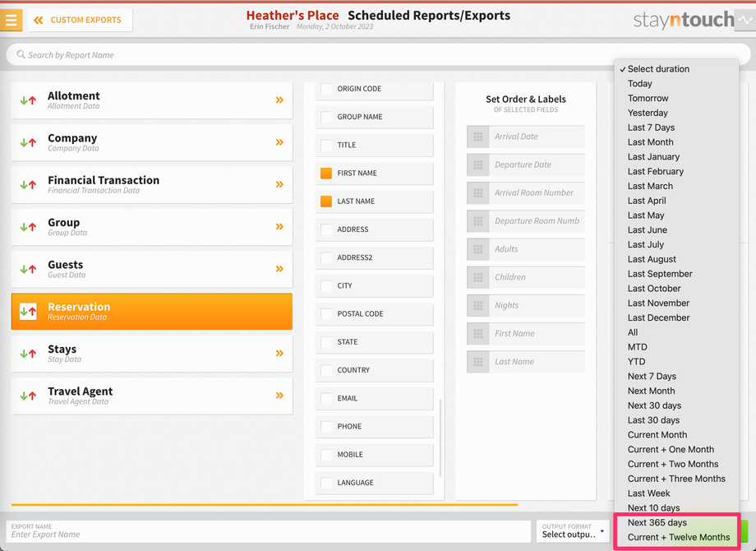The width and height of the screenshot is (756, 551).
Task: Click the search magnifier icon
Action: click(x=21, y=54)
